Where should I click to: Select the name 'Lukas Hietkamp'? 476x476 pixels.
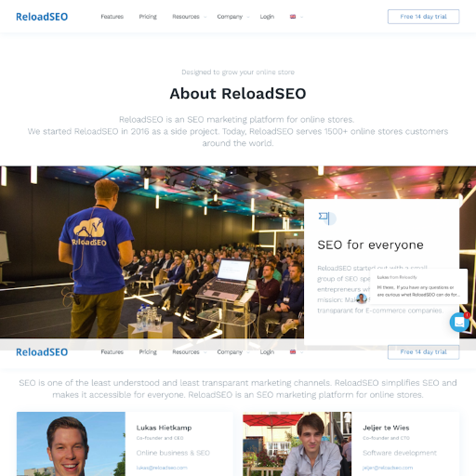click(164, 428)
